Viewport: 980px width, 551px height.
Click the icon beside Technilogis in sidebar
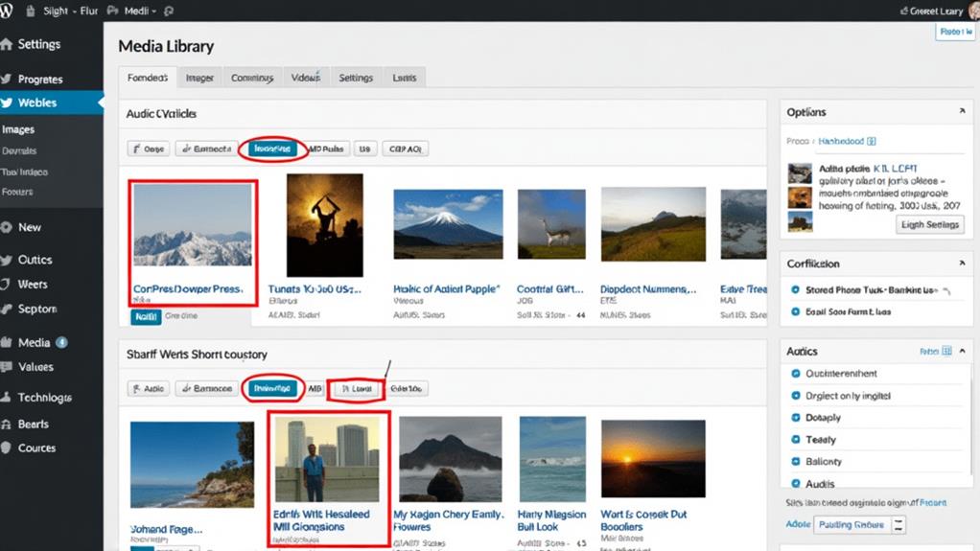coord(7,398)
